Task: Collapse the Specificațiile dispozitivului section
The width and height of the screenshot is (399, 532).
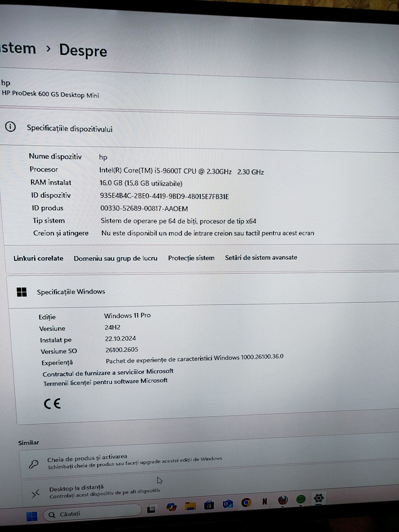Action: click(199, 130)
